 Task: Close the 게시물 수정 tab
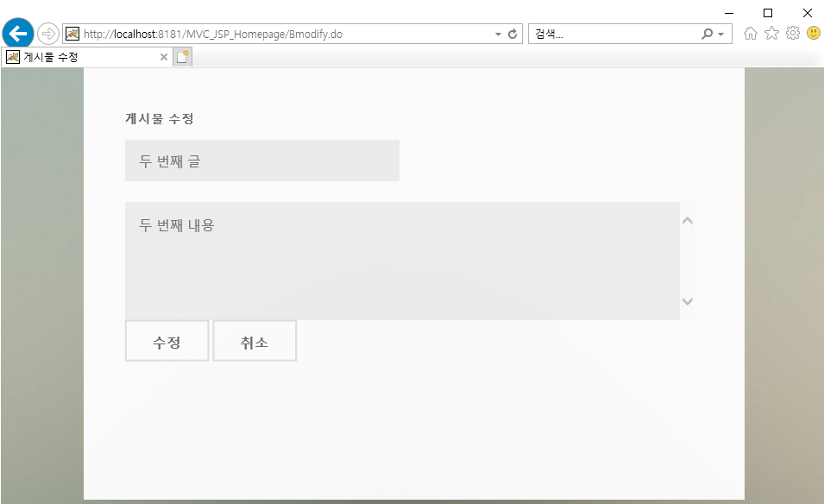[x=163, y=56]
